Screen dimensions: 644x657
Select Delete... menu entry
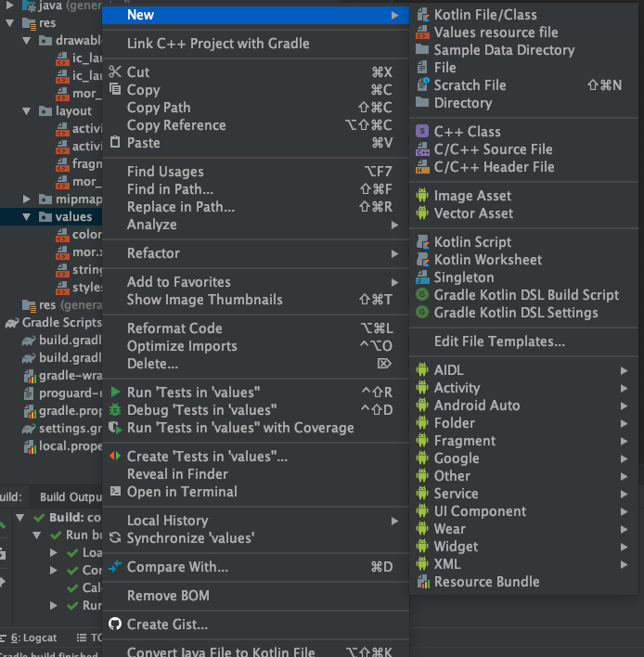(x=255, y=363)
